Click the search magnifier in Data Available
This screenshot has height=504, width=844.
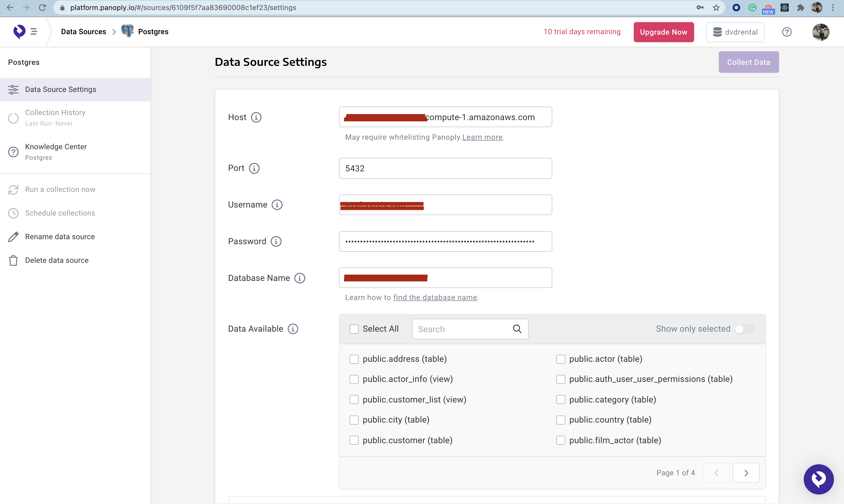[517, 329]
